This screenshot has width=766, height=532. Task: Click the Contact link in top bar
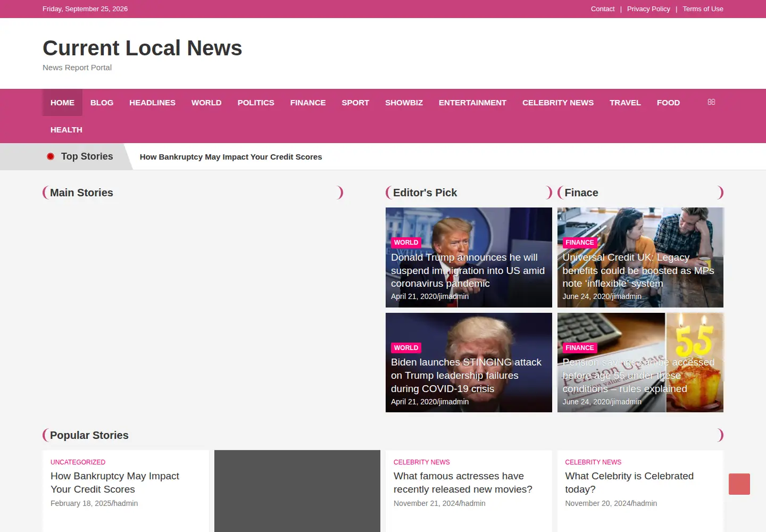click(x=603, y=9)
